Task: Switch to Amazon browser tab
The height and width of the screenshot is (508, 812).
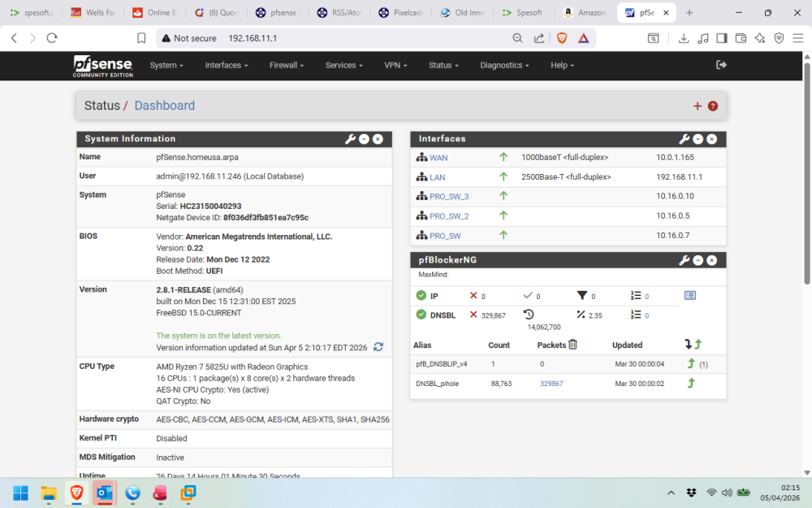Action: click(585, 12)
